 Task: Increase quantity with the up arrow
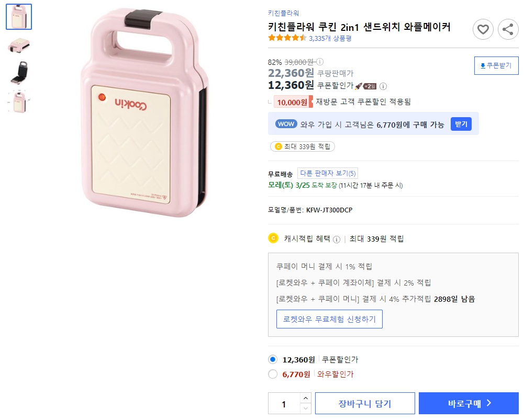(x=304, y=398)
